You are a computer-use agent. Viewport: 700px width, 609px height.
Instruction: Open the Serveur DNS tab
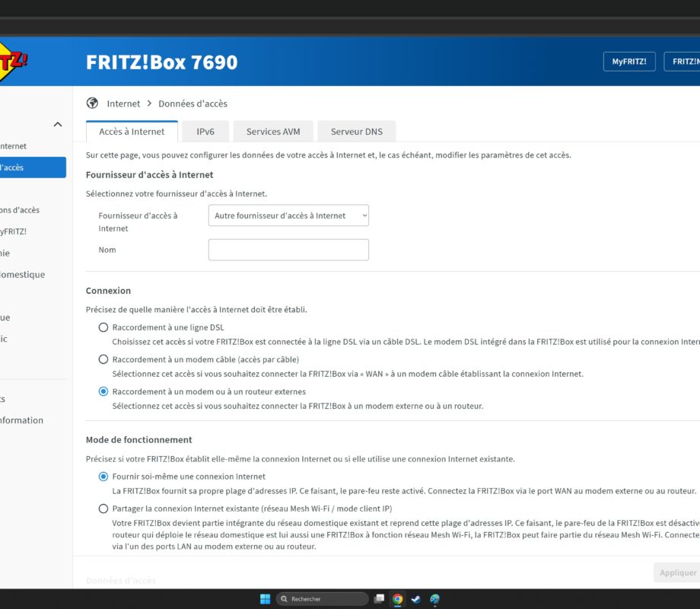357,132
